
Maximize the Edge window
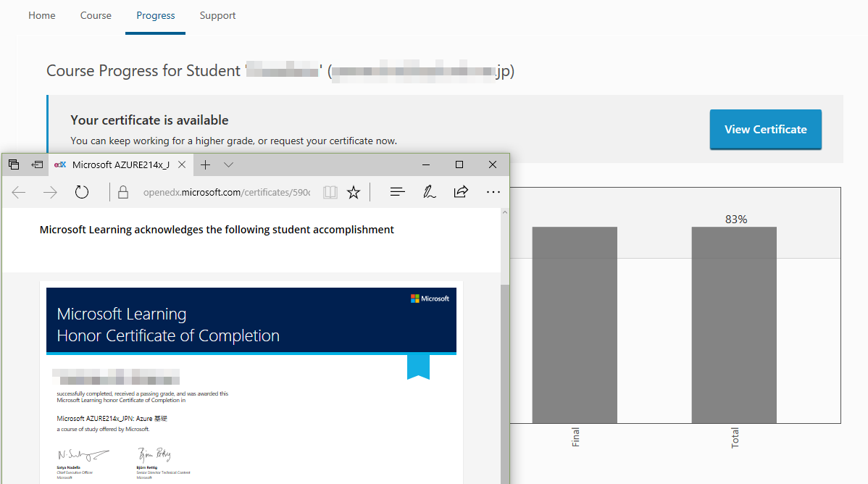[x=459, y=164]
